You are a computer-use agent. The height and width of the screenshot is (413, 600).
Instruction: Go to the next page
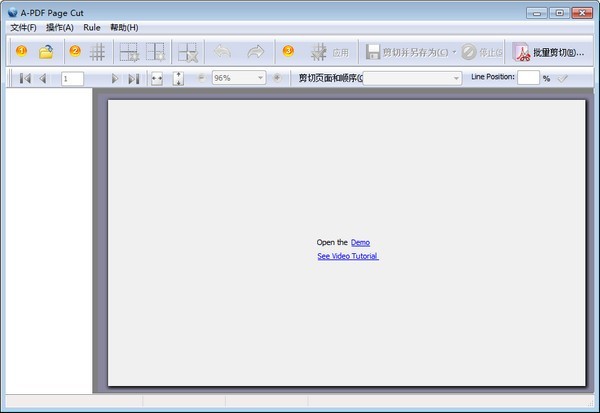tap(115, 78)
